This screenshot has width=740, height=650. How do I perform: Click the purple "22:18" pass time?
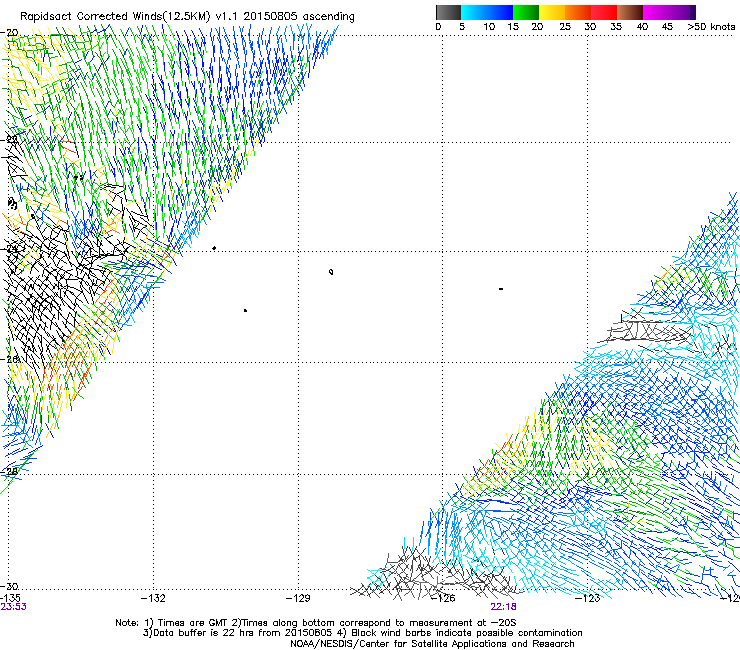coord(503,607)
